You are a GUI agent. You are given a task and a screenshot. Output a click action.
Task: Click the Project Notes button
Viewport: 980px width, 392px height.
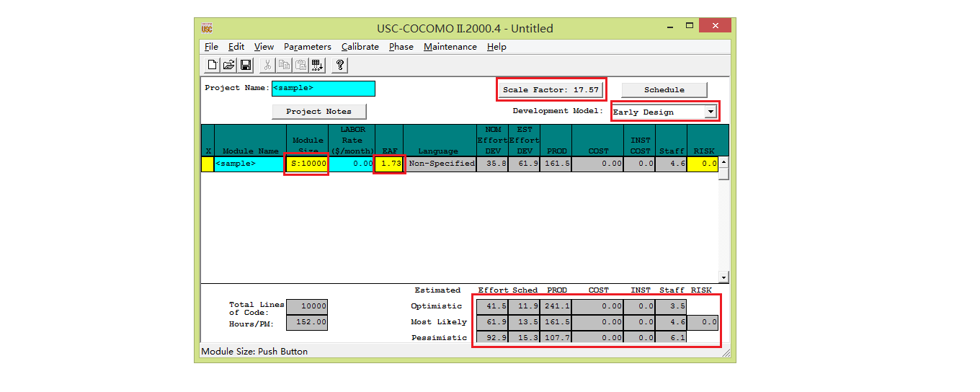click(x=319, y=112)
